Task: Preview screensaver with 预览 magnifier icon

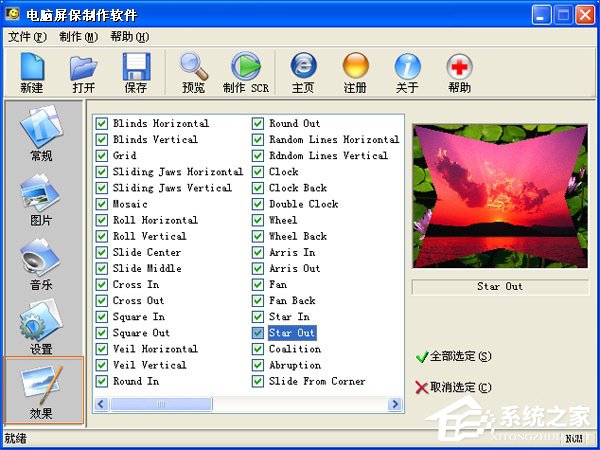Action: tap(194, 71)
